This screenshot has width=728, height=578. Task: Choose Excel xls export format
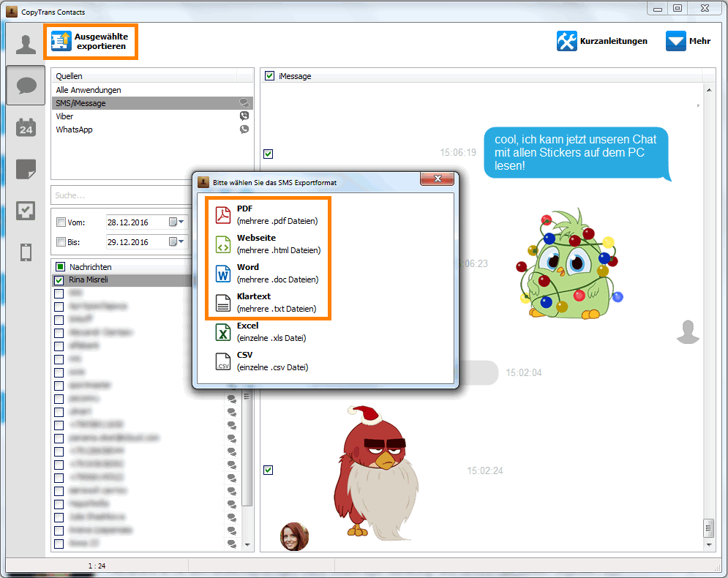click(261, 331)
